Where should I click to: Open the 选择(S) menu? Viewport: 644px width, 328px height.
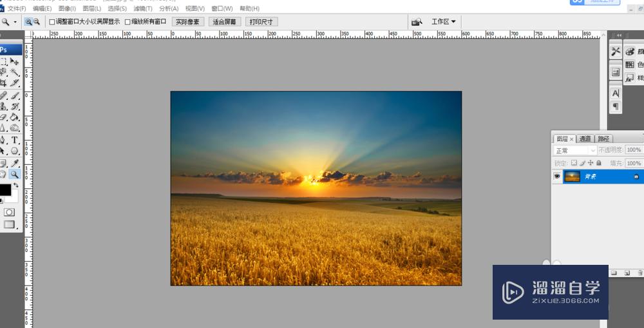(117, 8)
